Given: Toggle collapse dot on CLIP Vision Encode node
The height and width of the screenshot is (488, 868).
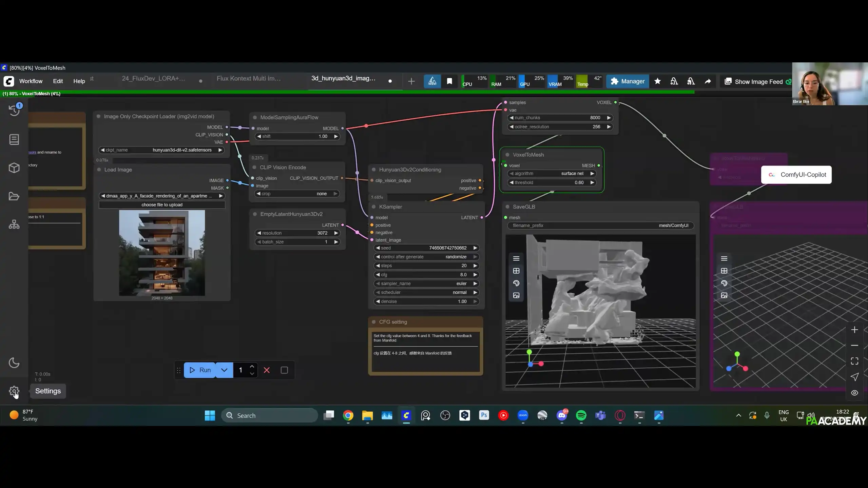Looking at the screenshot, I should [254, 167].
